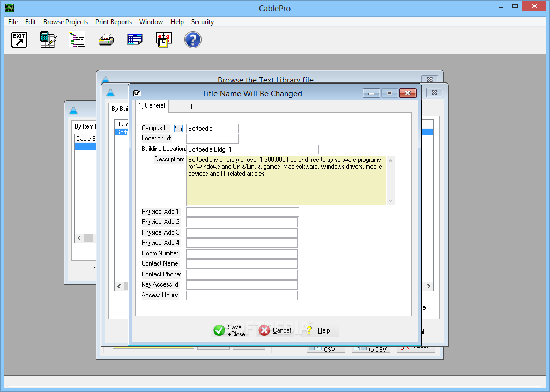Open the Security menu
This screenshot has width=550, height=392.
(203, 22)
